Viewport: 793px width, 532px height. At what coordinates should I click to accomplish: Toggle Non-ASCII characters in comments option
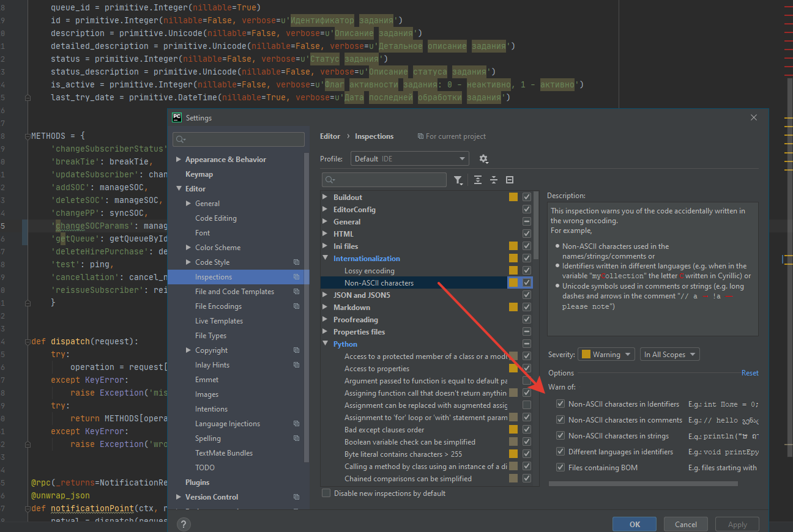click(560, 420)
